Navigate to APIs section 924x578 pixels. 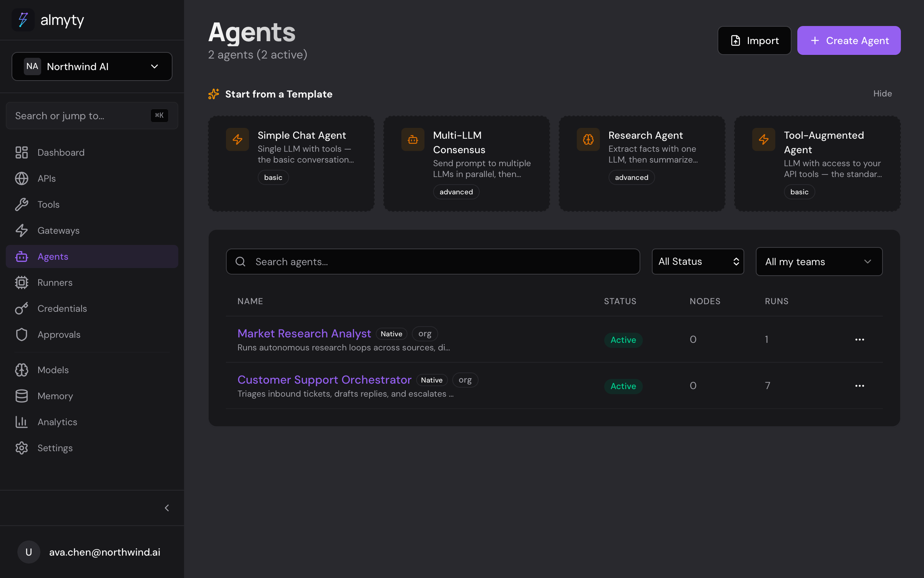click(x=92, y=178)
